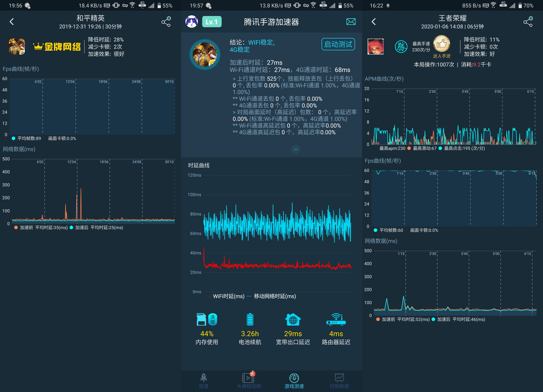Open the PUBG player avatar thumbnail

(x=205, y=54)
